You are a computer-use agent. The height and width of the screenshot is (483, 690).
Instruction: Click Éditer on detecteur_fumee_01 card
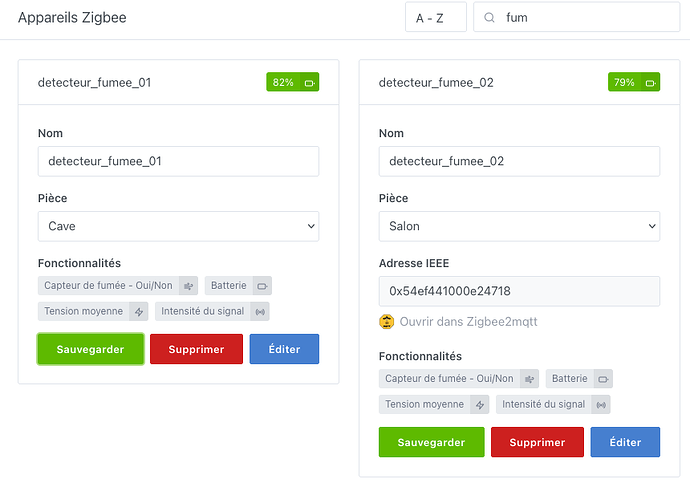284,349
